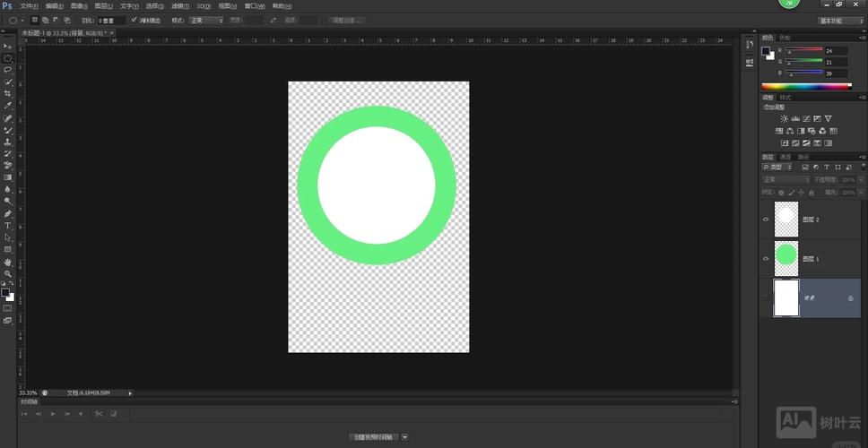Lock transparent pixels icon in Layers
Screen dimensions: 868x448
781,193
